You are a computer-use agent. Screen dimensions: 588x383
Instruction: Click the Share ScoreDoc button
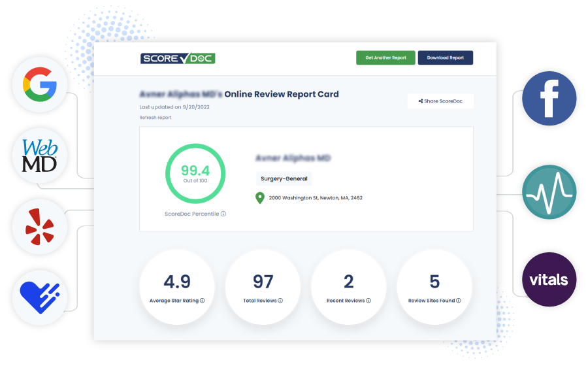click(x=440, y=101)
